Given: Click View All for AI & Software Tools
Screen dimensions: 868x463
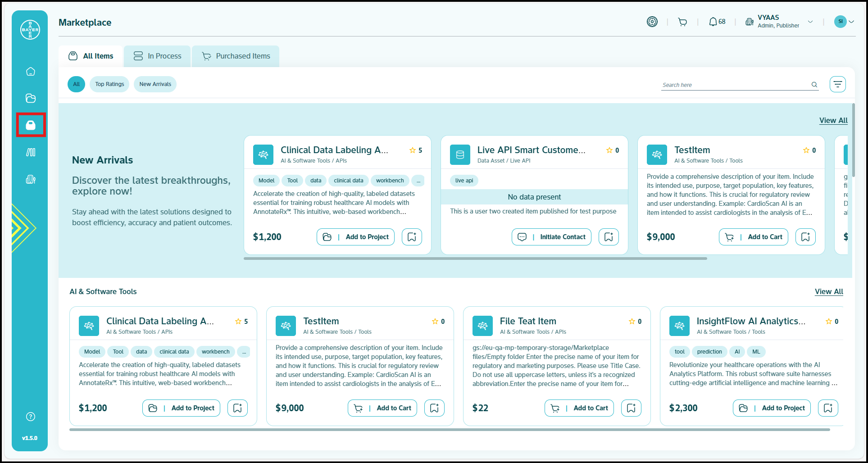Looking at the screenshot, I should click(828, 291).
